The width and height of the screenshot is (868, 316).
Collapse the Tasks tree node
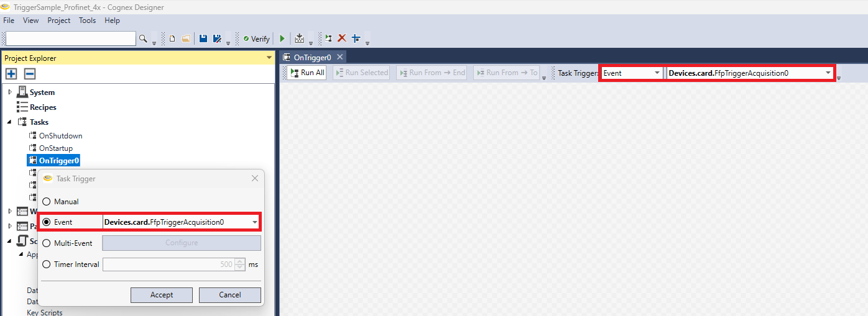[10, 122]
